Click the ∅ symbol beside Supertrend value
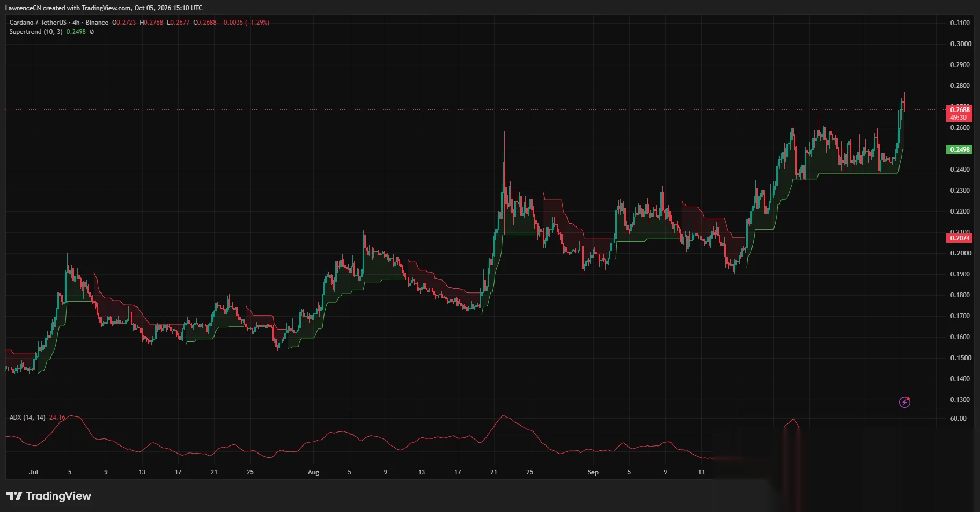This screenshot has height=512, width=980. point(92,32)
